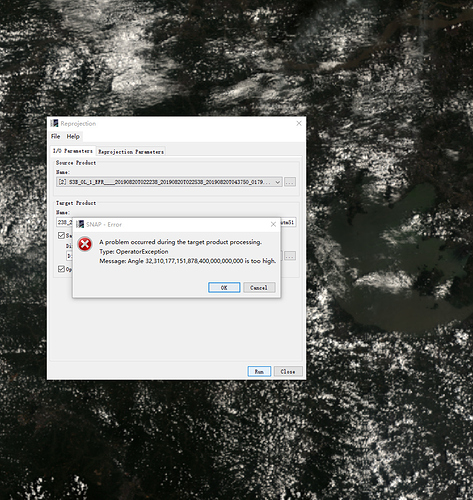Click the SNAP icon in the Error dialog title

pos(80,224)
